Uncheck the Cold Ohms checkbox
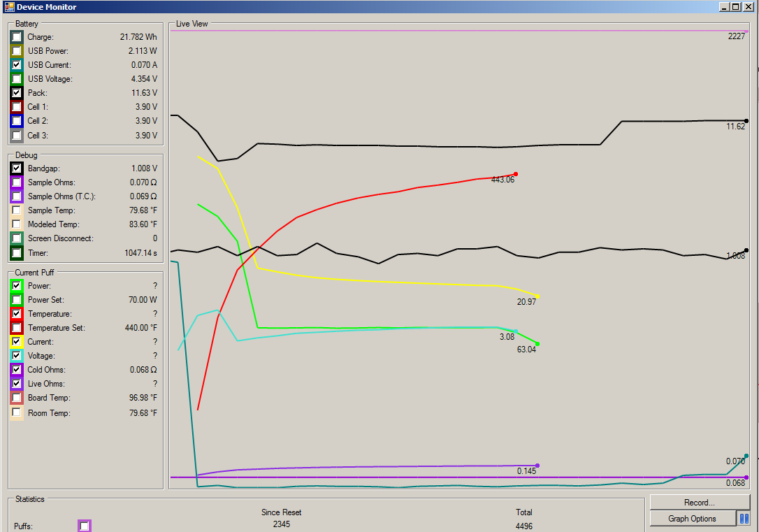The image size is (759, 532). 16,370
